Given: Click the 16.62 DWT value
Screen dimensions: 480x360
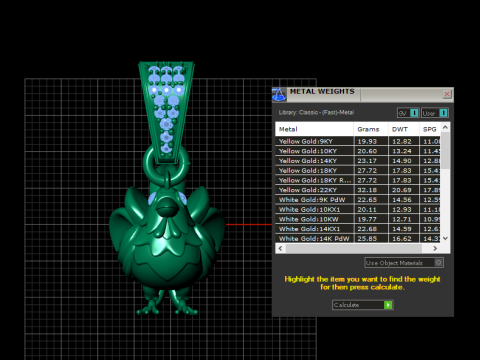Looking at the screenshot, I should coord(402,239).
